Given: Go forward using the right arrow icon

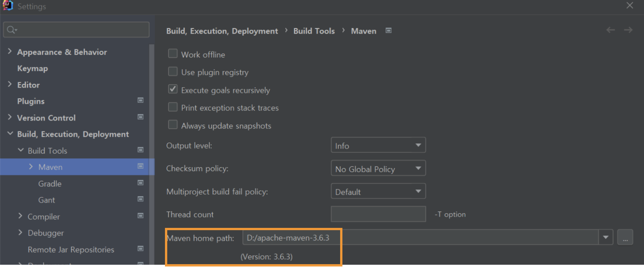Looking at the screenshot, I should 628,30.
